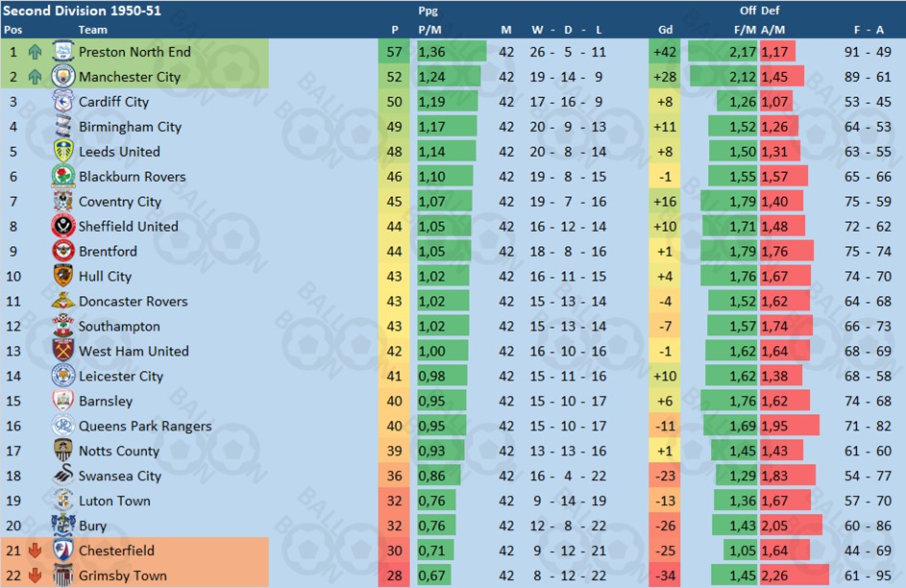Click the Second Division 1950-51 title
Screen dimensions: 906x588
point(82,11)
